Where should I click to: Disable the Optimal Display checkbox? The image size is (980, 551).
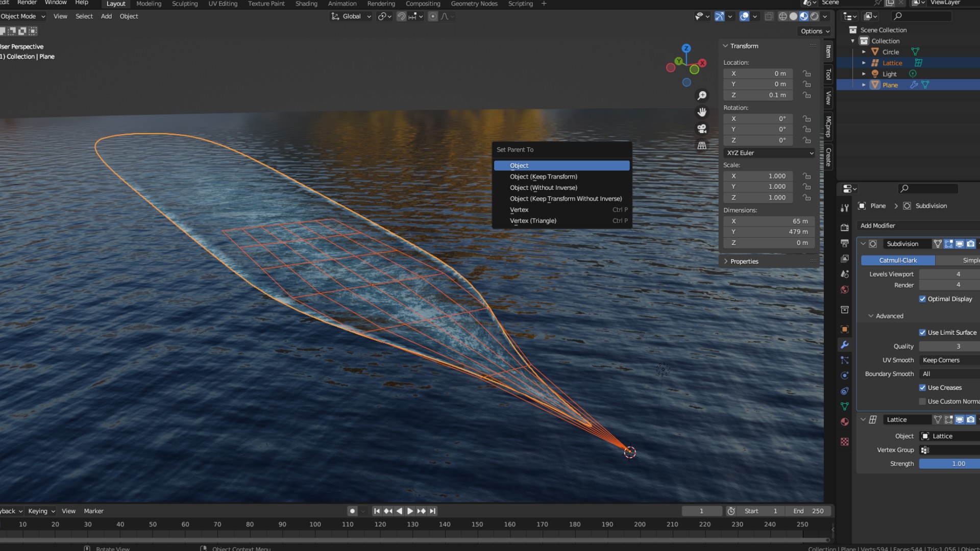pos(922,299)
